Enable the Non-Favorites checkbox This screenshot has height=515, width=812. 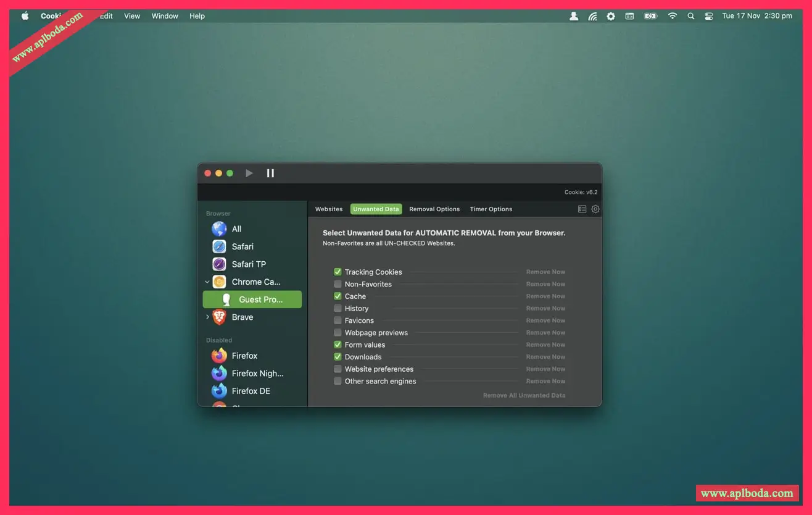pyautogui.click(x=338, y=285)
